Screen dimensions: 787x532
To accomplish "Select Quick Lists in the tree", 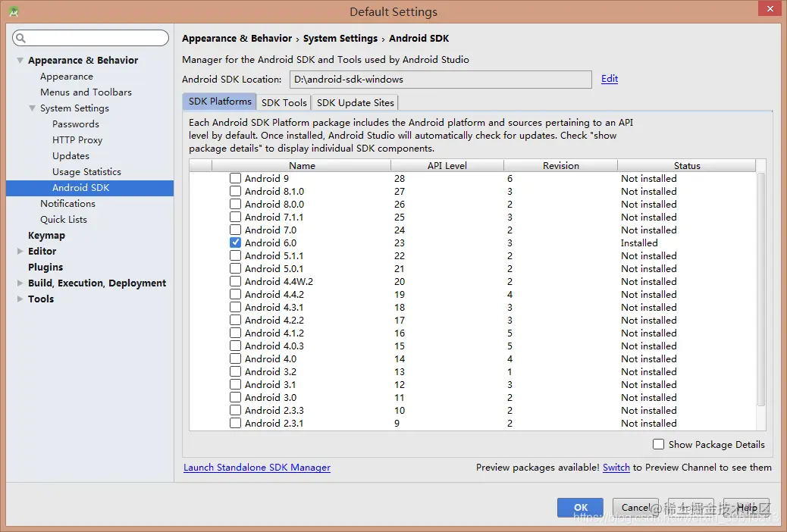I will pos(64,219).
